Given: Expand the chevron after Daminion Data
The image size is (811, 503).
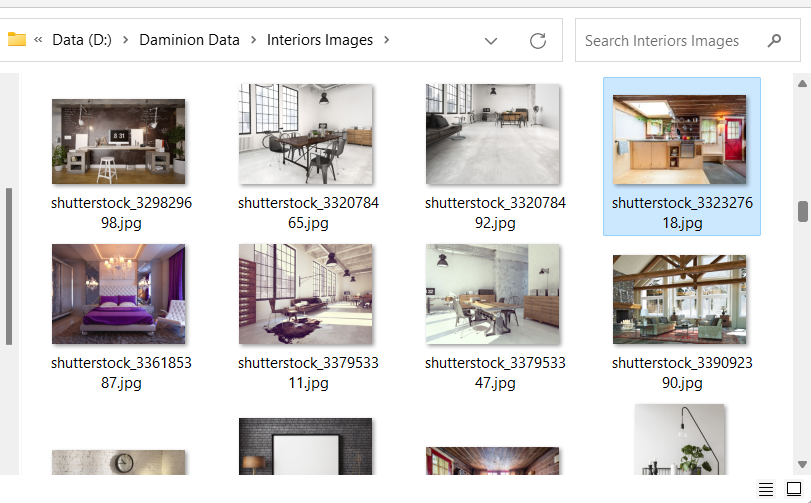Looking at the screenshot, I should pyautogui.click(x=253, y=41).
